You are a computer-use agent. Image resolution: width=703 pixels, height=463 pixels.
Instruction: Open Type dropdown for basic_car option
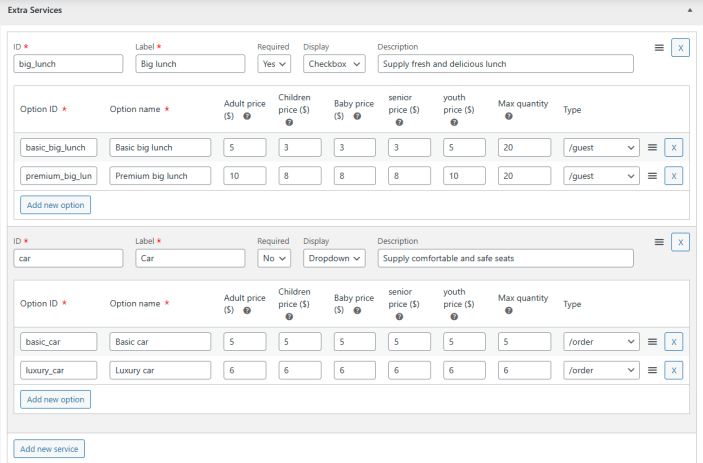[601, 342]
